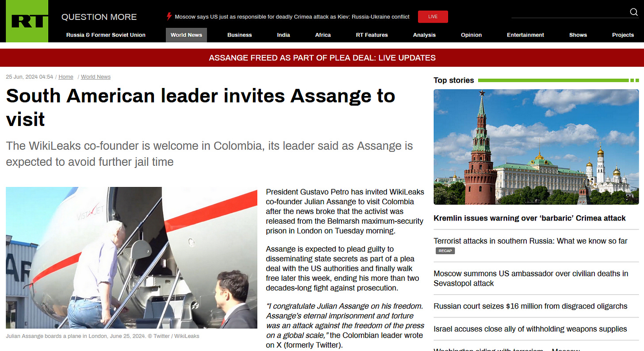Click the red LIVE button
The image size is (644, 351).
[433, 17]
